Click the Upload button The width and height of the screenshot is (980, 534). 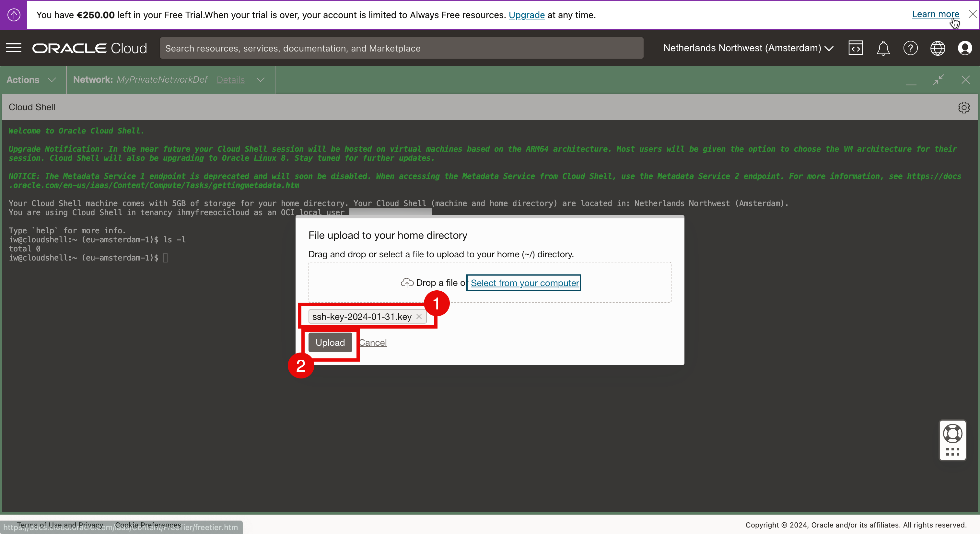(x=330, y=342)
